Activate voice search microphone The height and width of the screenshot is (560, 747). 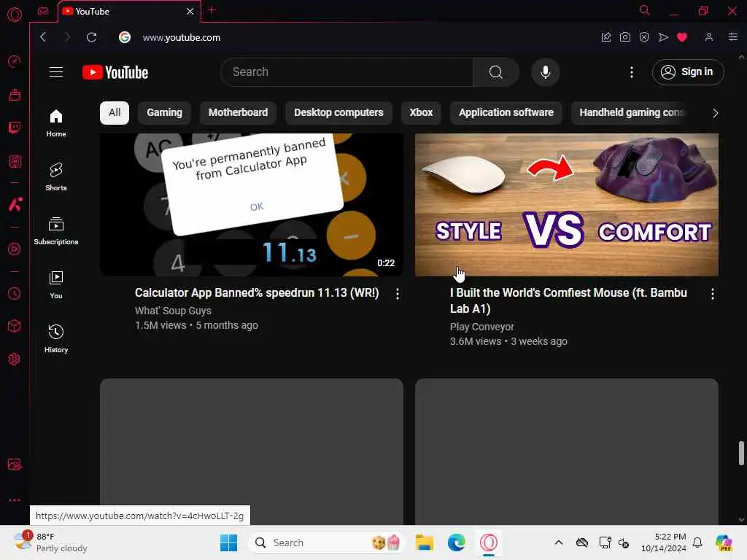pyautogui.click(x=546, y=72)
